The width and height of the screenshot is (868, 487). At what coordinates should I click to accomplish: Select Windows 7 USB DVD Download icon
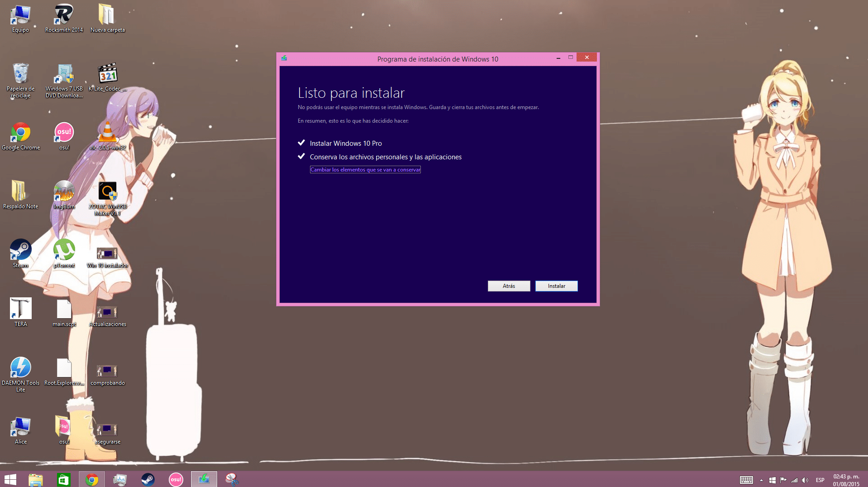pos(64,81)
